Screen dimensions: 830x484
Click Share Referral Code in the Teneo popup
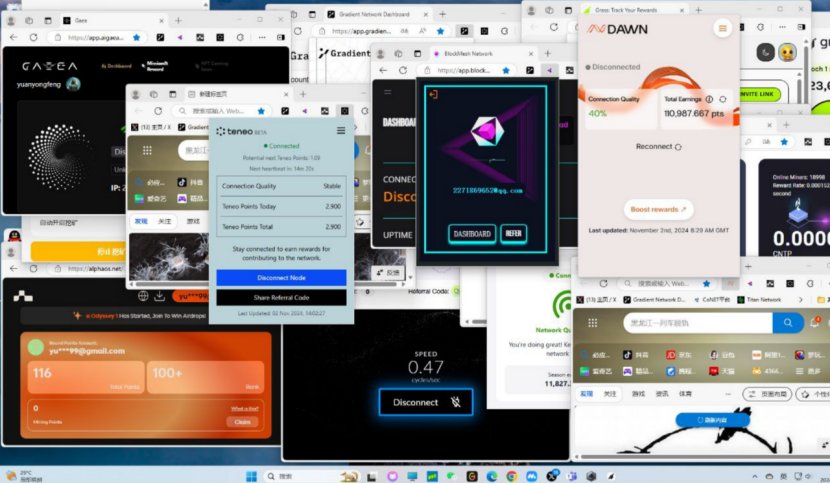click(281, 298)
